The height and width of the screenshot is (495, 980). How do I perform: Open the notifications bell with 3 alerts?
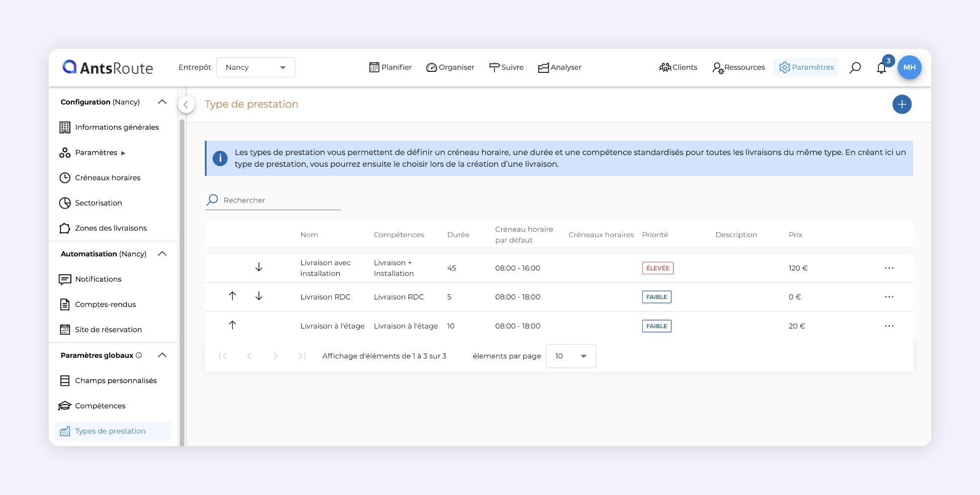(881, 67)
